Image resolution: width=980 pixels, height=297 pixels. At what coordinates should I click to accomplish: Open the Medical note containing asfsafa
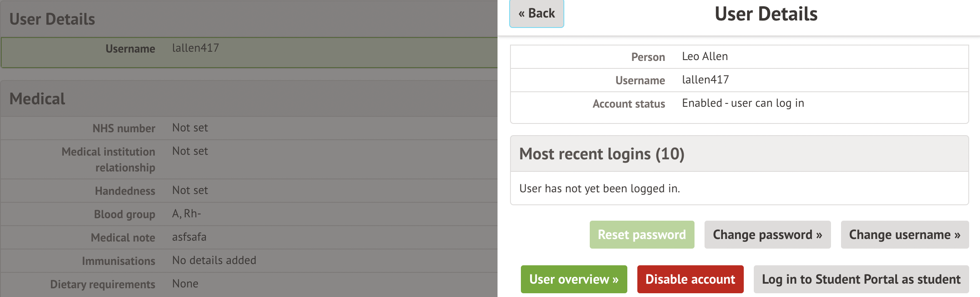pos(248,237)
